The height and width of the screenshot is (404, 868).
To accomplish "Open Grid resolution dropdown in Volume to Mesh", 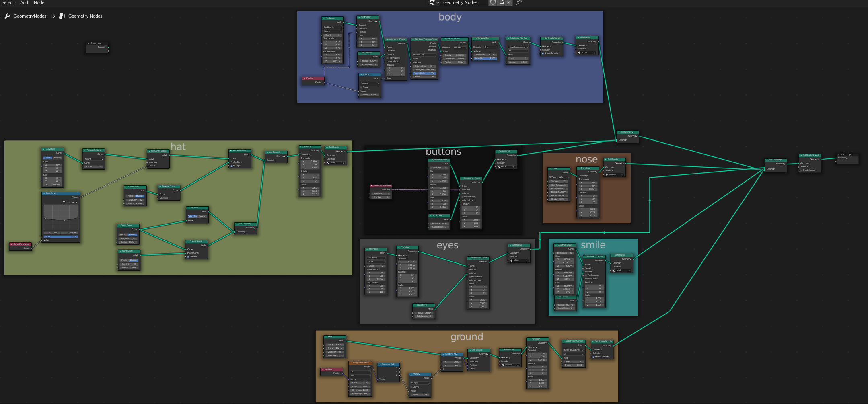I will coord(490,47).
